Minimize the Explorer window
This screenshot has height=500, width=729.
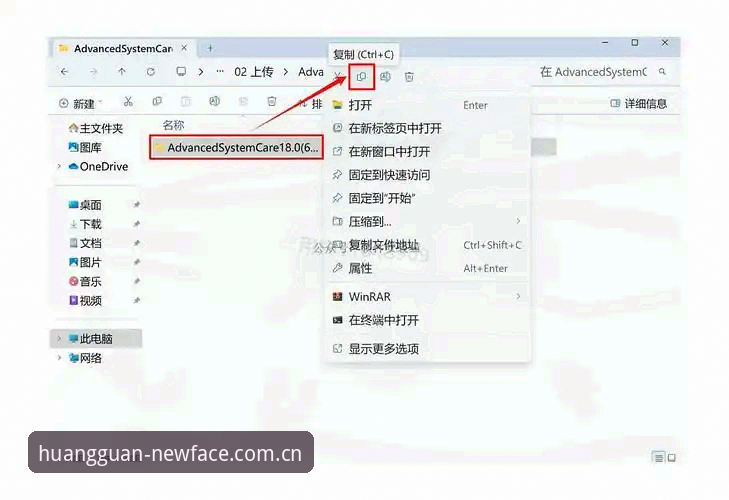[605, 43]
